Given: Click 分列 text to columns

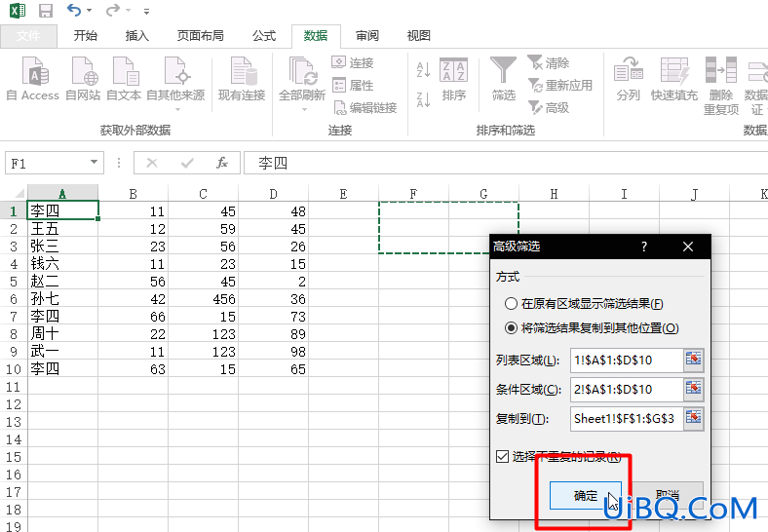Looking at the screenshot, I should (629, 78).
